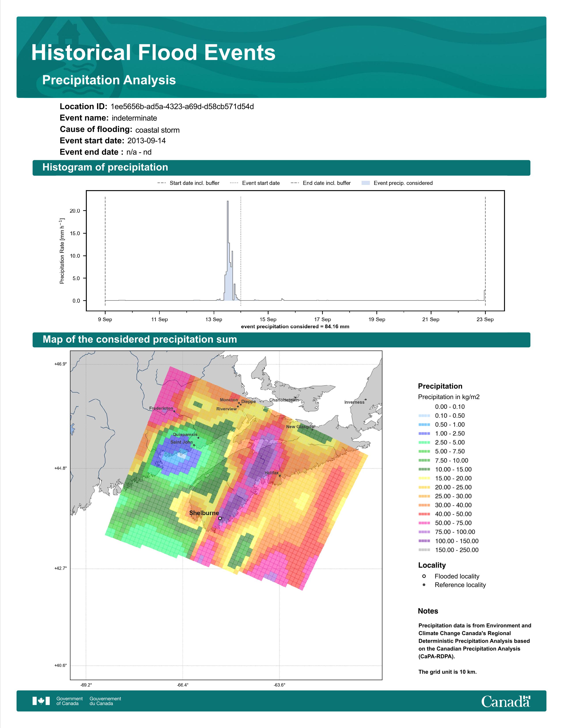Viewport: 563px width, 728px height.
Task: Click 'The grid unit is 10 km.' note
Action: pos(448,672)
